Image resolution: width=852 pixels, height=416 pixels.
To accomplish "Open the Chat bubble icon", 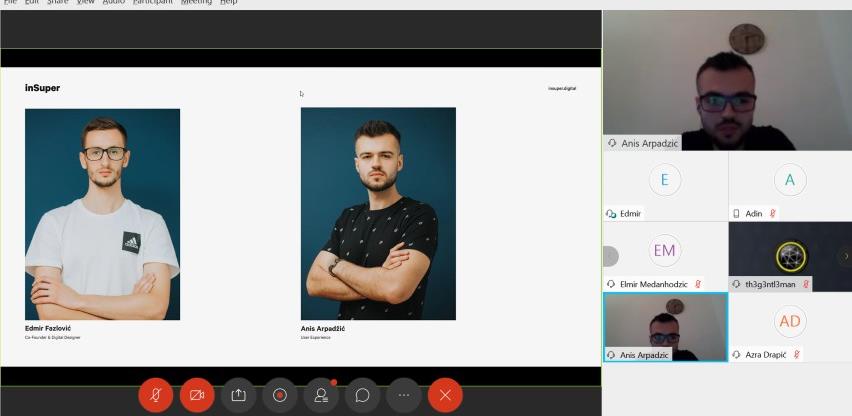I will click(362, 395).
